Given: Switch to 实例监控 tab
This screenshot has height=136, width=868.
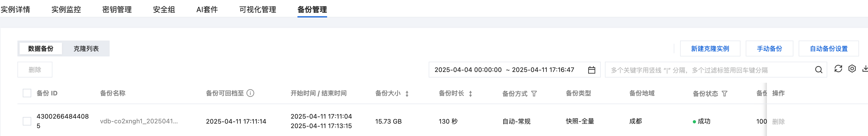Looking at the screenshot, I should click(66, 9).
